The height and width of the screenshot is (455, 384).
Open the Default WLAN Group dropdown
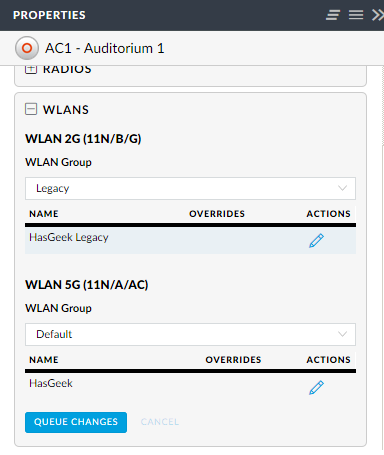point(190,334)
